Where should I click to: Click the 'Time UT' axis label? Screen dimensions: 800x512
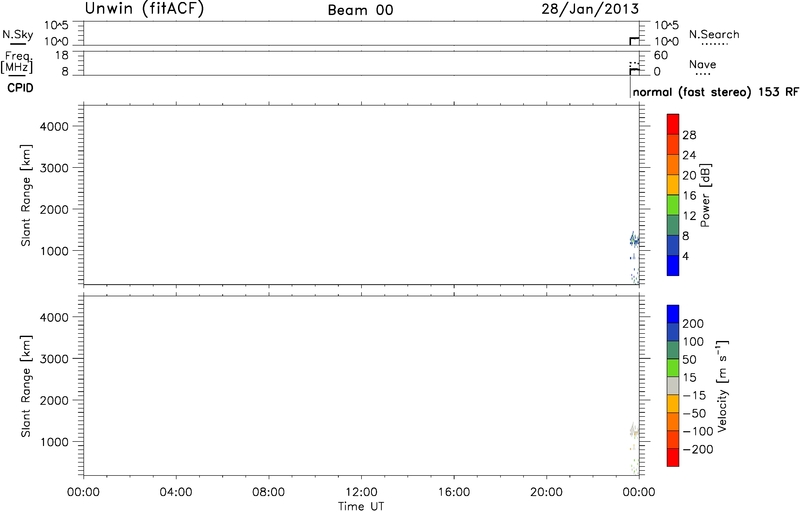coord(361,506)
